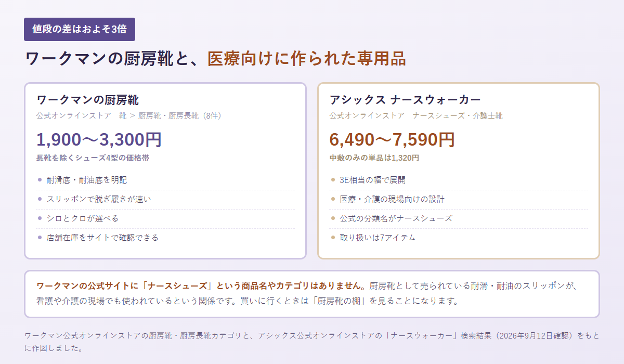Viewport: 624px width, 364px height.
Task: Select the list item '3E相当の幅で展開'
Action: (x=459, y=180)
